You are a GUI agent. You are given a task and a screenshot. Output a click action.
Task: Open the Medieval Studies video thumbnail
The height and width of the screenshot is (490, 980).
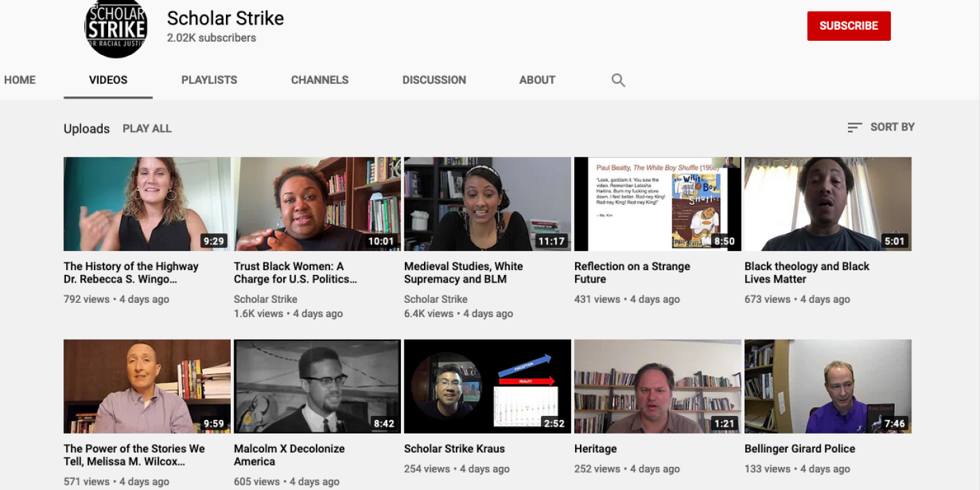tap(487, 204)
